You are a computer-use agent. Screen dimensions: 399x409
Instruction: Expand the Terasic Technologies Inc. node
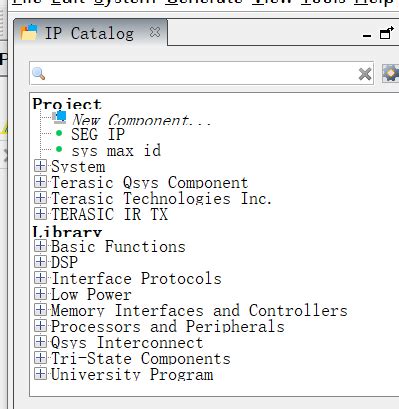click(40, 198)
